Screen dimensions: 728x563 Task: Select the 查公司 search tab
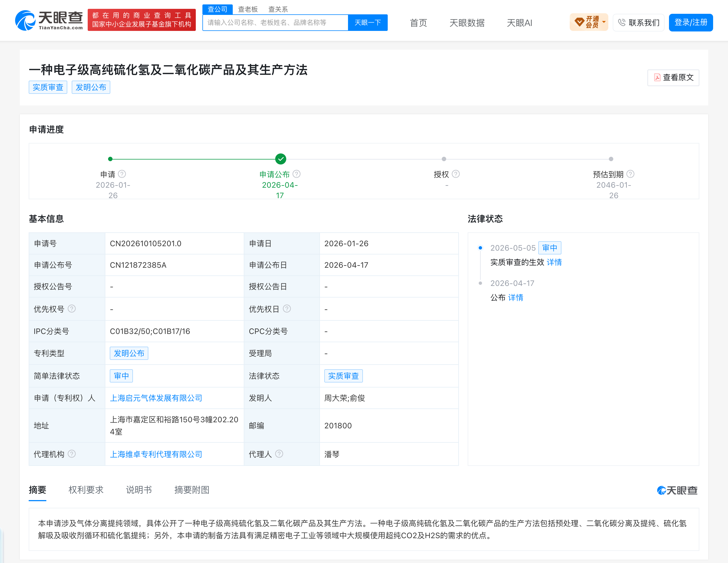(x=217, y=9)
